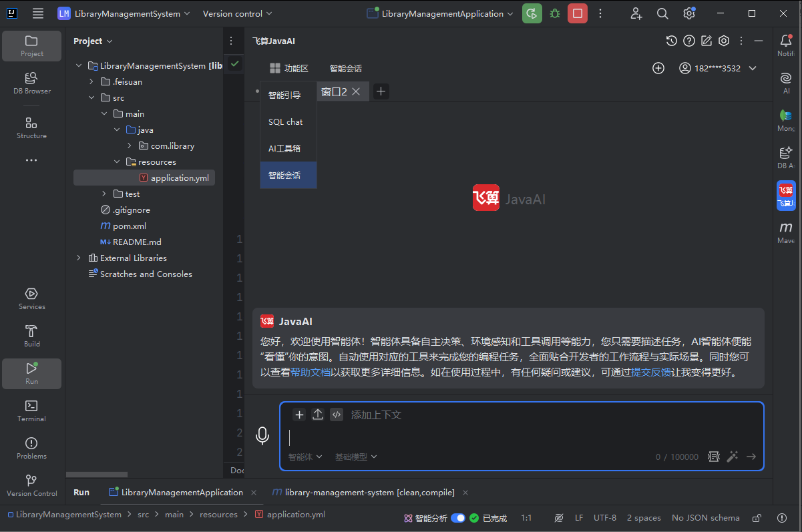This screenshot has height=532, width=802.
Task: Open the Build tool window
Action: 31,336
